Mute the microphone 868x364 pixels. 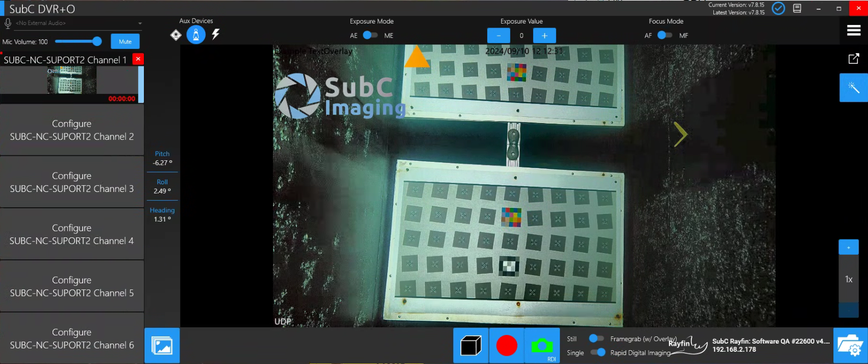[125, 41]
